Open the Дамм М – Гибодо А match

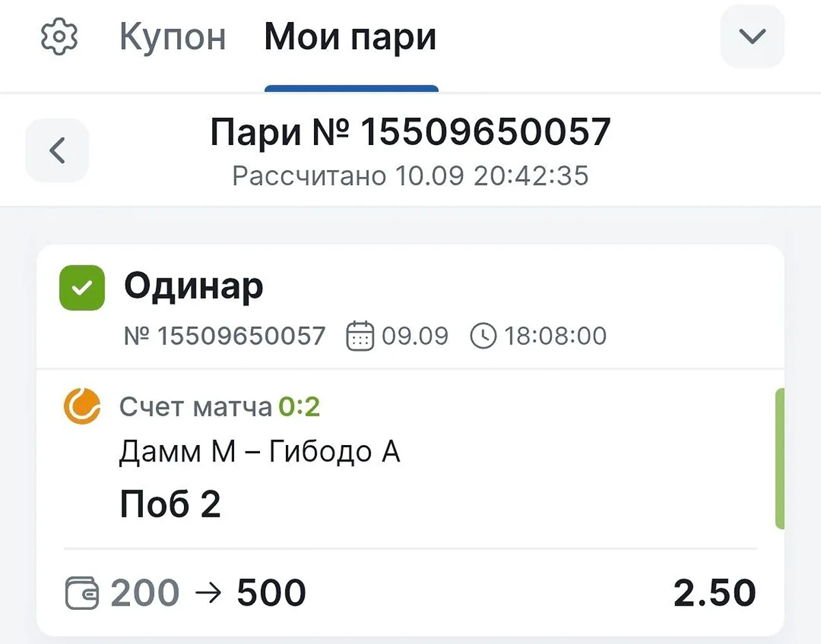coord(259,451)
